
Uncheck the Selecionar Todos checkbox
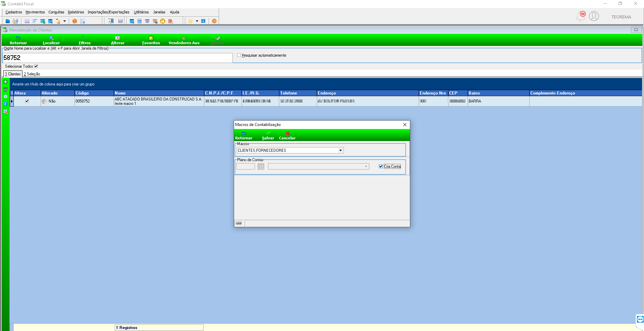[36, 66]
